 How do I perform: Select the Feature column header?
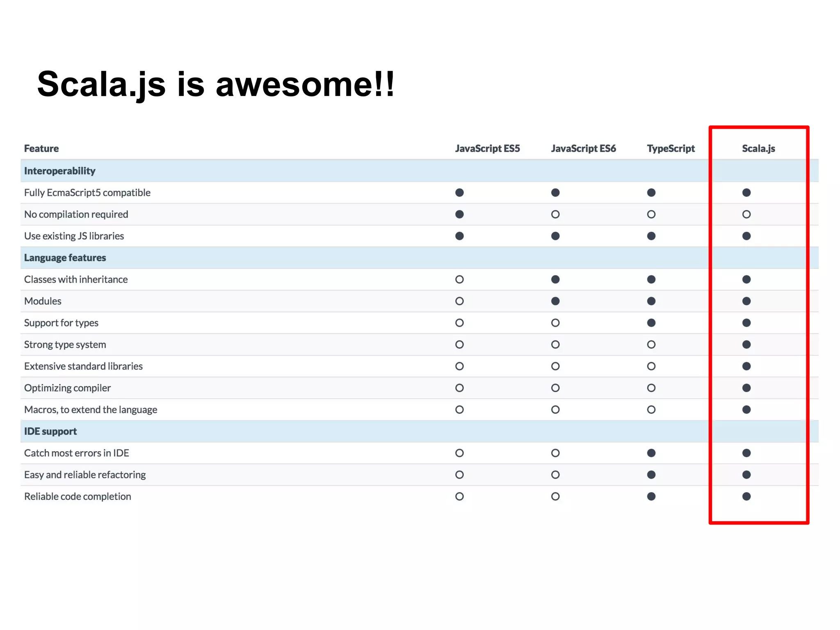point(41,148)
